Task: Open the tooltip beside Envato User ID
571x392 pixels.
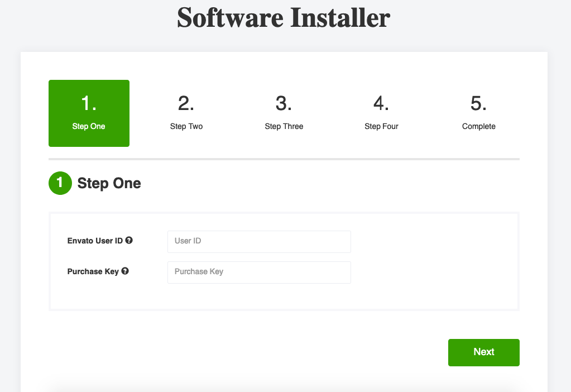Action: click(x=129, y=240)
